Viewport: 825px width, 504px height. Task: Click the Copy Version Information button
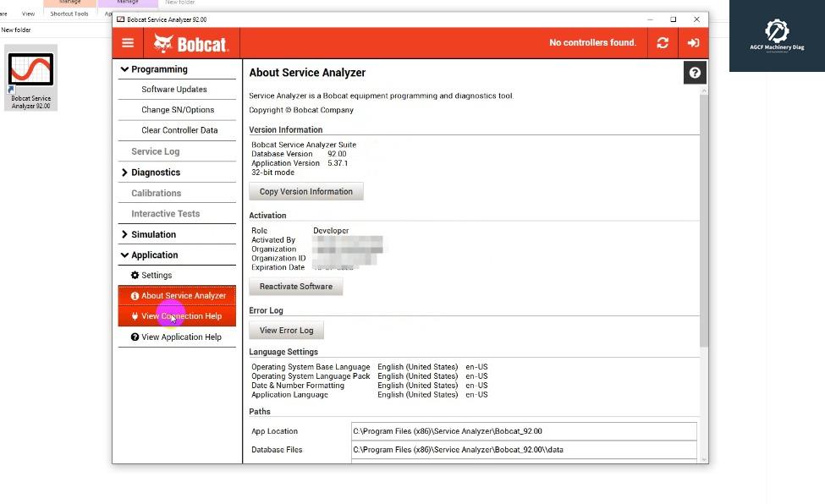305,191
